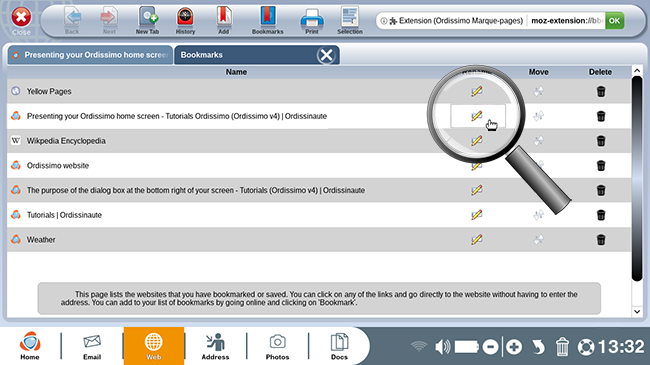Delete the Tutorials | Ordissinaute bookmark
This screenshot has width=650, height=365.
click(x=601, y=215)
